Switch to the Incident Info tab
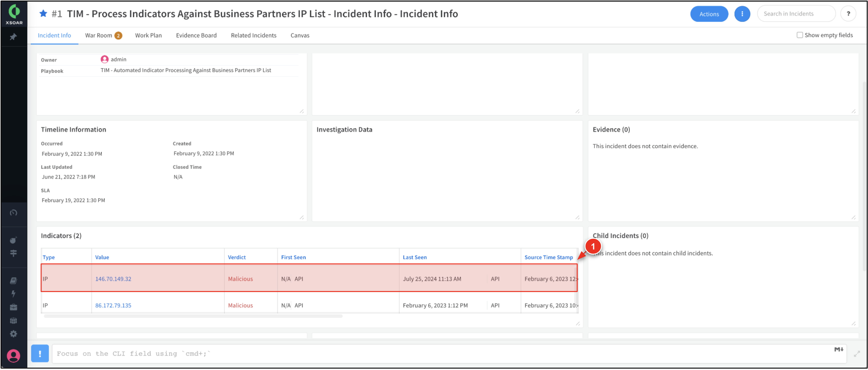This screenshot has height=370, width=868. (54, 35)
